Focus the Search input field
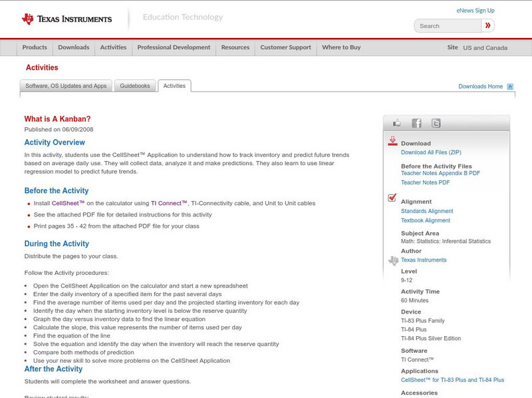 coord(448,26)
